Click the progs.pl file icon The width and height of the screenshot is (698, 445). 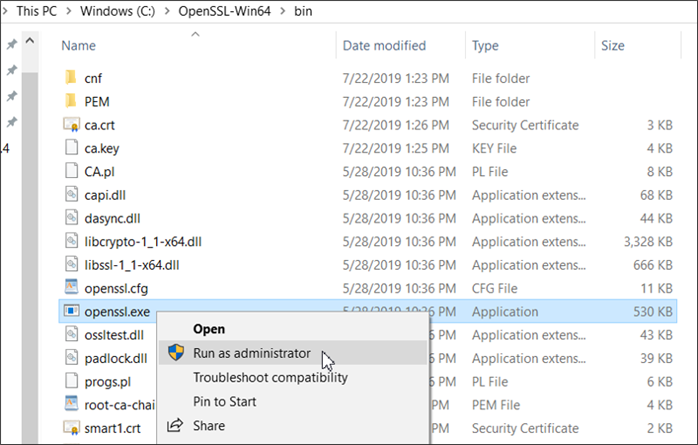point(71,381)
